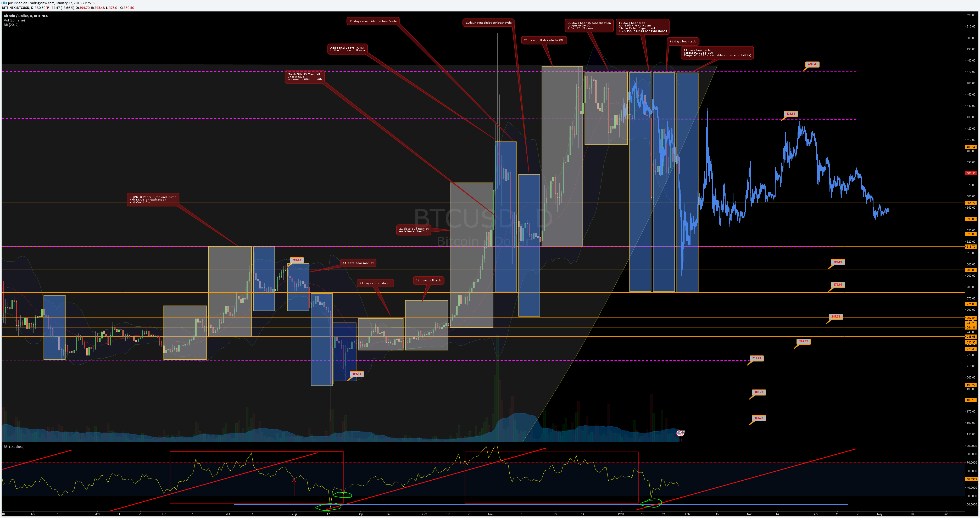Click the 354.27 level on price axis
The height and width of the screenshot is (518, 980).
tap(971, 203)
